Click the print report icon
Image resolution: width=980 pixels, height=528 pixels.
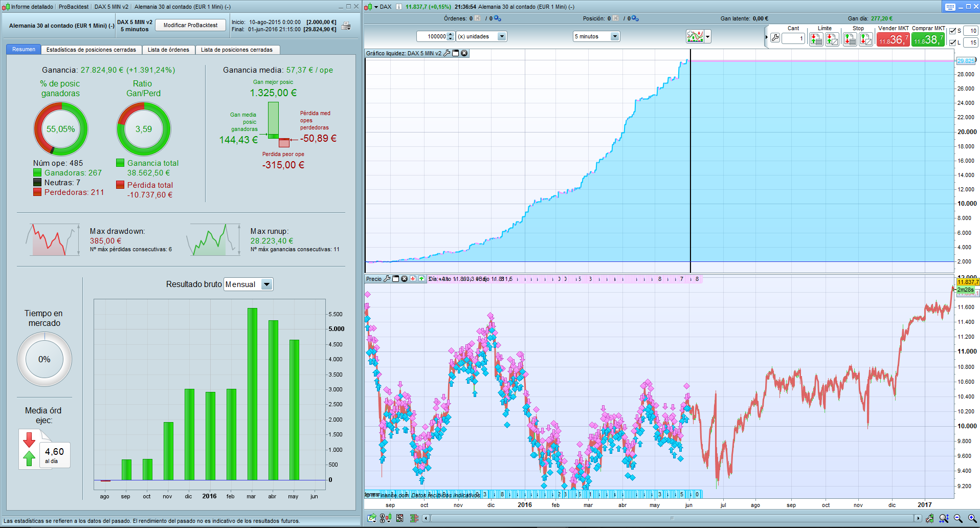point(346,26)
